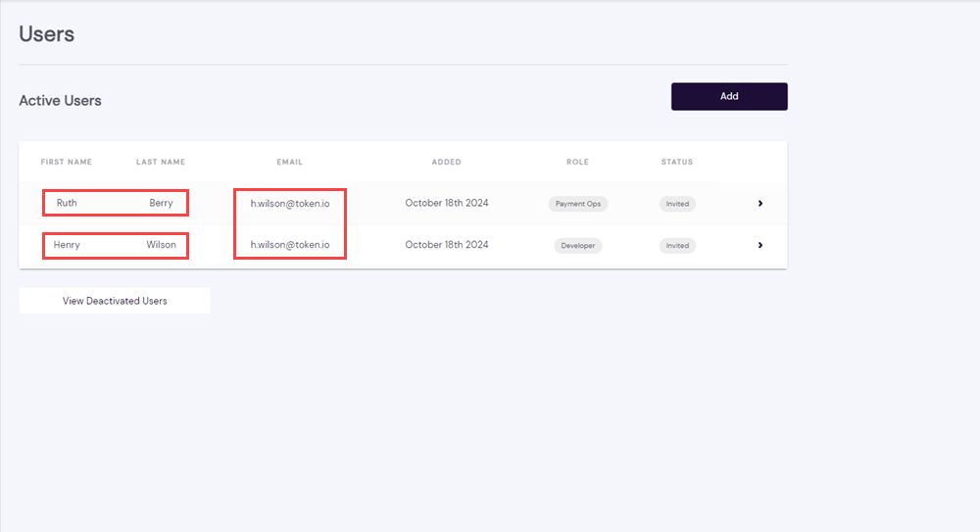Click the STATUS column header
The width and height of the screenshot is (980, 532).
point(676,162)
